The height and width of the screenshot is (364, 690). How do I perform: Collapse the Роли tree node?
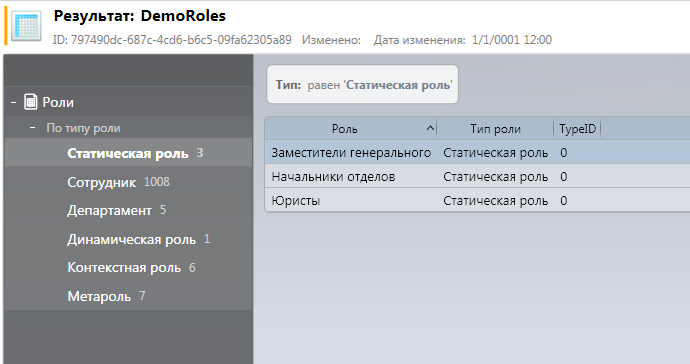tap(14, 102)
